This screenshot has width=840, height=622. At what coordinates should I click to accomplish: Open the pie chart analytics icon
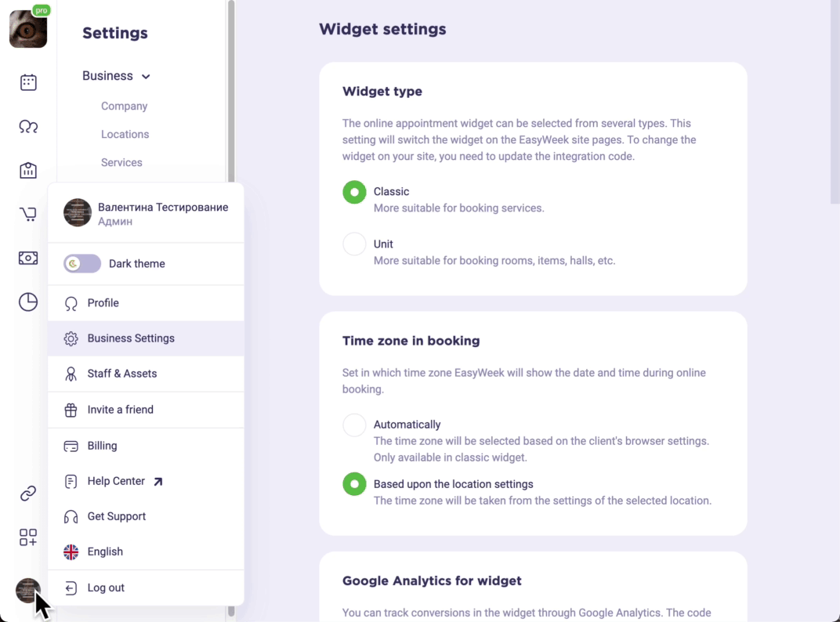tap(28, 302)
